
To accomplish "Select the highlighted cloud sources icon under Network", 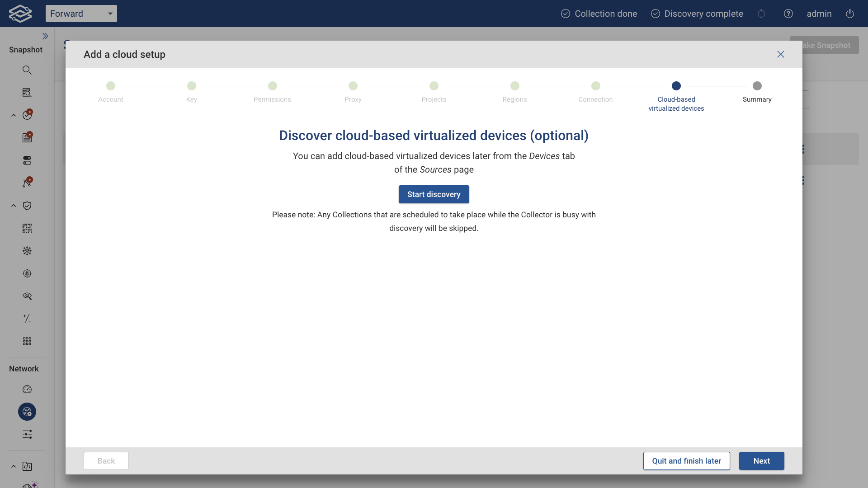I will tap(27, 412).
